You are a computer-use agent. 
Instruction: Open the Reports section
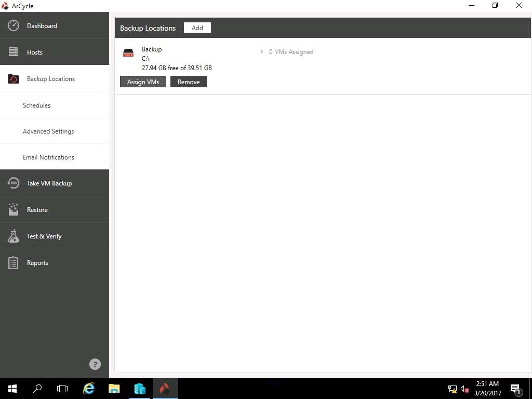(54, 262)
